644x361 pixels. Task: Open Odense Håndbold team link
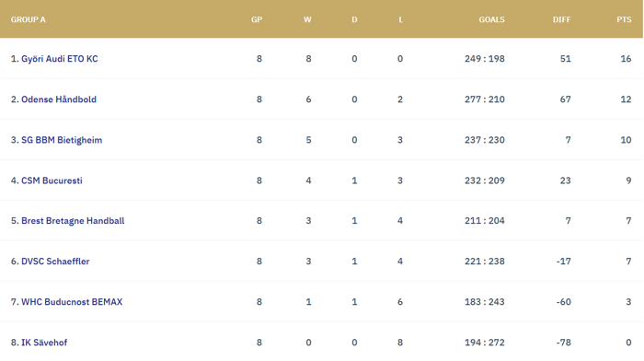coord(59,99)
